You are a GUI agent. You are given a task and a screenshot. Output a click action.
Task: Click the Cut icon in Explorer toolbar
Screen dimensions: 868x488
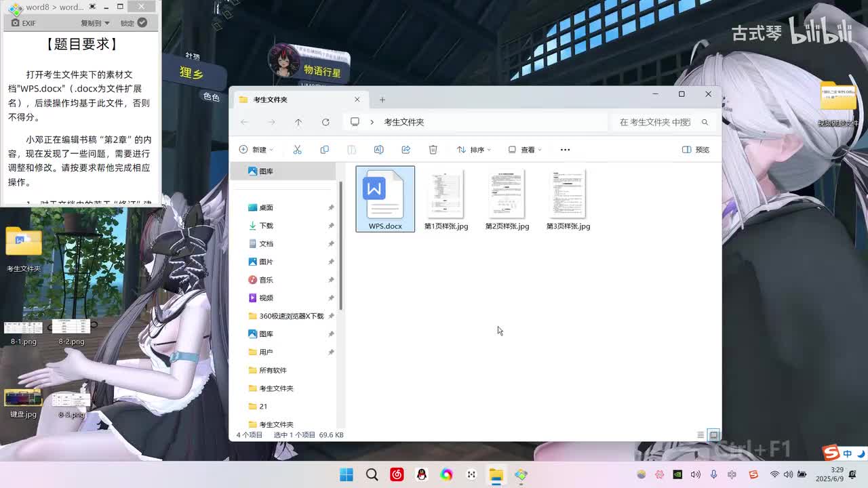tap(297, 149)
